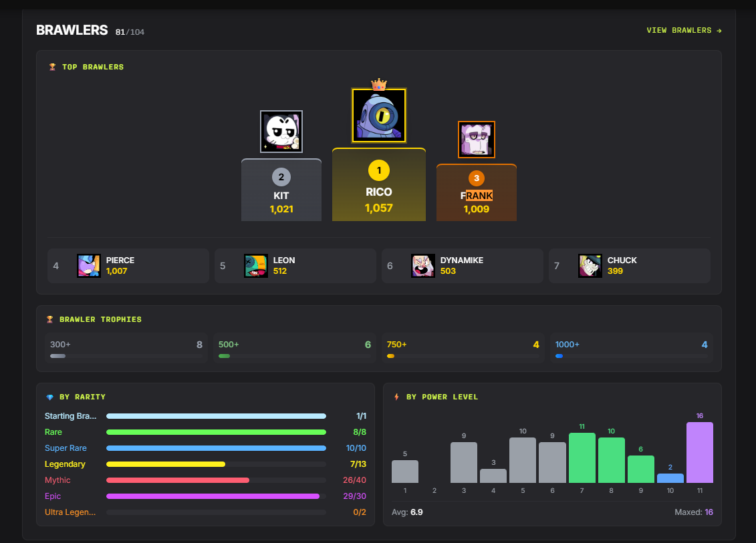The width and height of the screenshot is (756, 543).
Task: Click the Brawler Trophies trophy icon
Action: pos(49,319)
